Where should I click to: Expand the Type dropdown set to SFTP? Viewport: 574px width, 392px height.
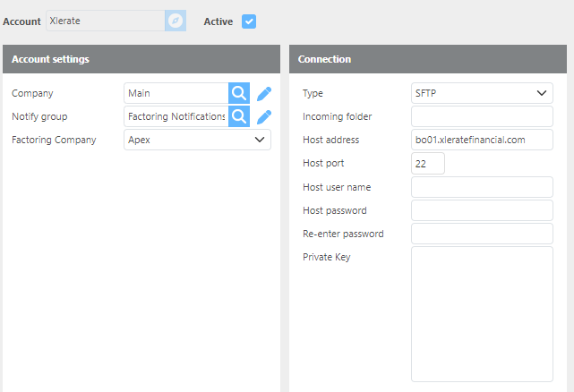pos(482,93)
